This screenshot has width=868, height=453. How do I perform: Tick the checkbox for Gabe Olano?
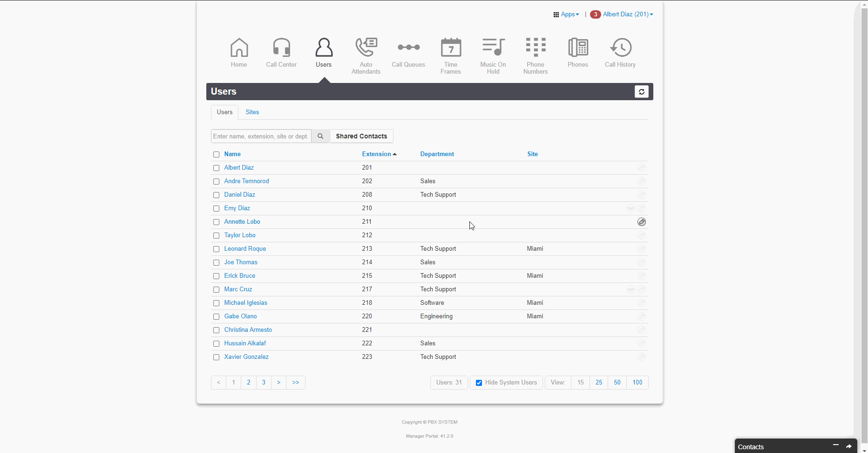coord(216,316)
